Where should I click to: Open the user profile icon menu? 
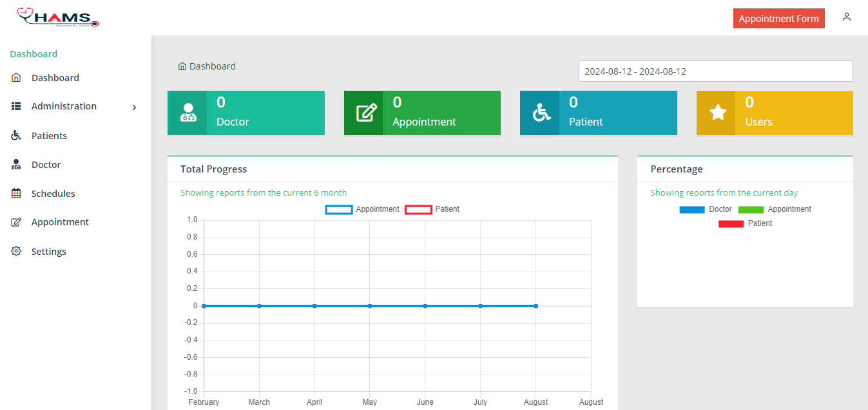tap(847, 17)
